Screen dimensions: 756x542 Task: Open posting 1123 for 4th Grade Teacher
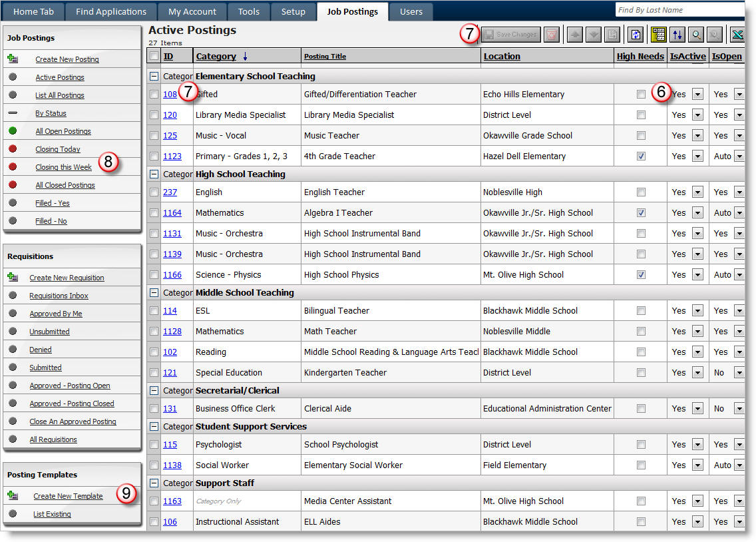click(172, 156)
